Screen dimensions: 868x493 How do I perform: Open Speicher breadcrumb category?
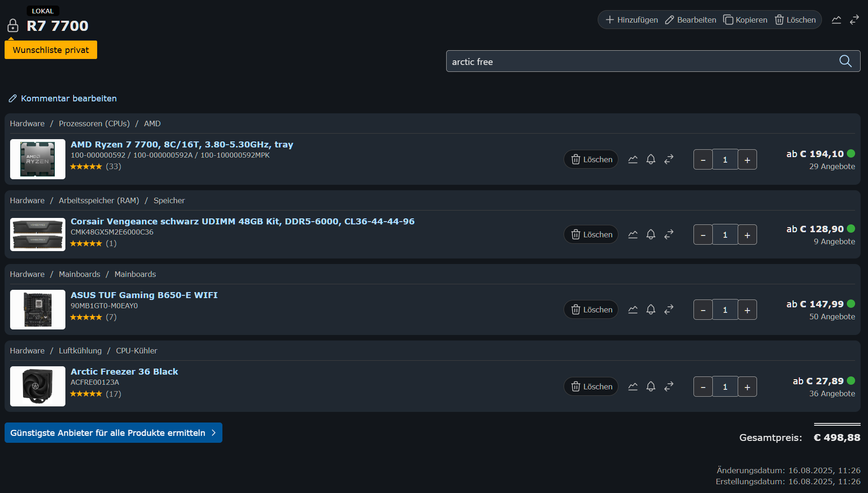(x=169, y=200)
